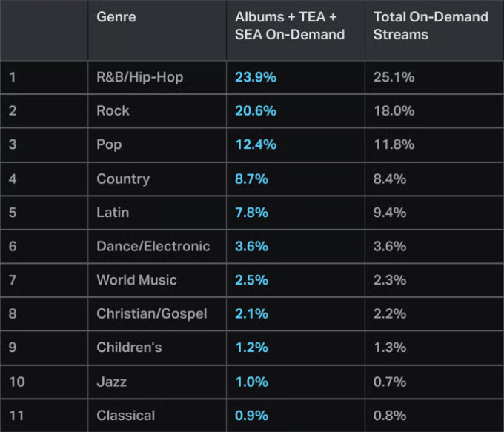The width and height of the screenshot is (504, 432).
Task: Select the 25.1% total streams value
Action: point(394,77)
